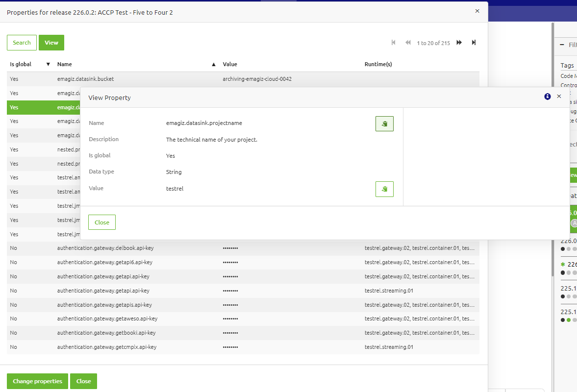Copy the property value to clipboard
This screenshot has height=392, width=577.
pyautogui.click(x=384, y=189)
